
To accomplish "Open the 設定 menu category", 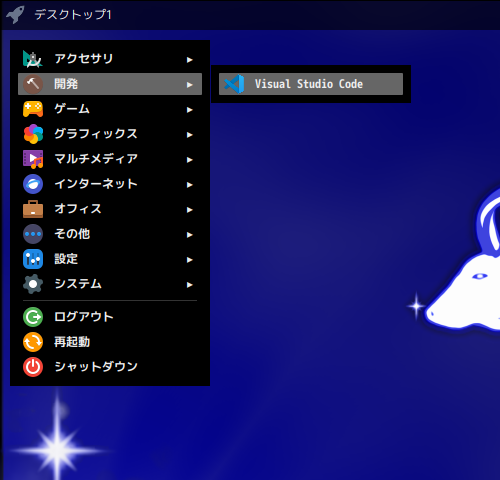I will (x=110, y=259).
